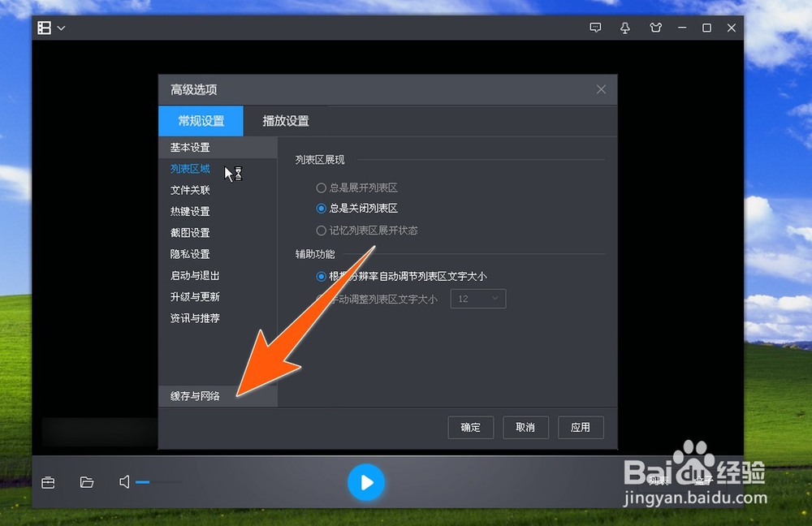Open the playlist via 列表 button
Screen dimensions: 812x526
tap(658, 482)
